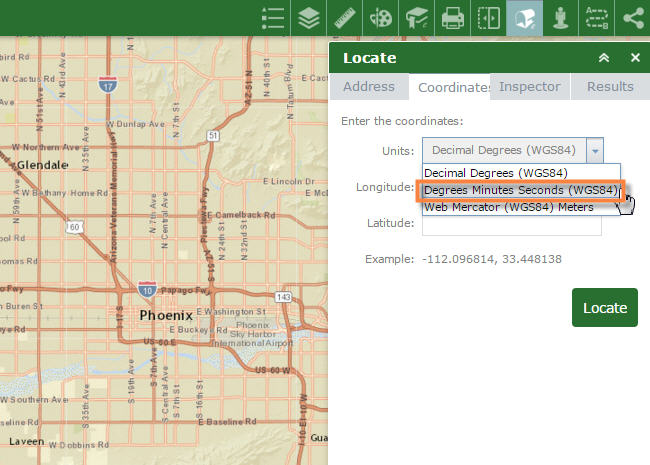Click the Latitude input field
Screen dimensions: 650x465
512,225
